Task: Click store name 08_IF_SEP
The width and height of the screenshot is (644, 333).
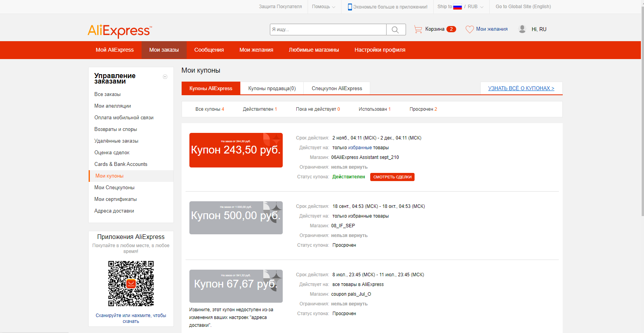Action: tap(343, 226)
